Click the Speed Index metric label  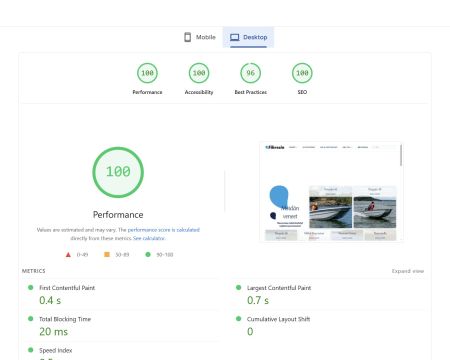(56, 350)
